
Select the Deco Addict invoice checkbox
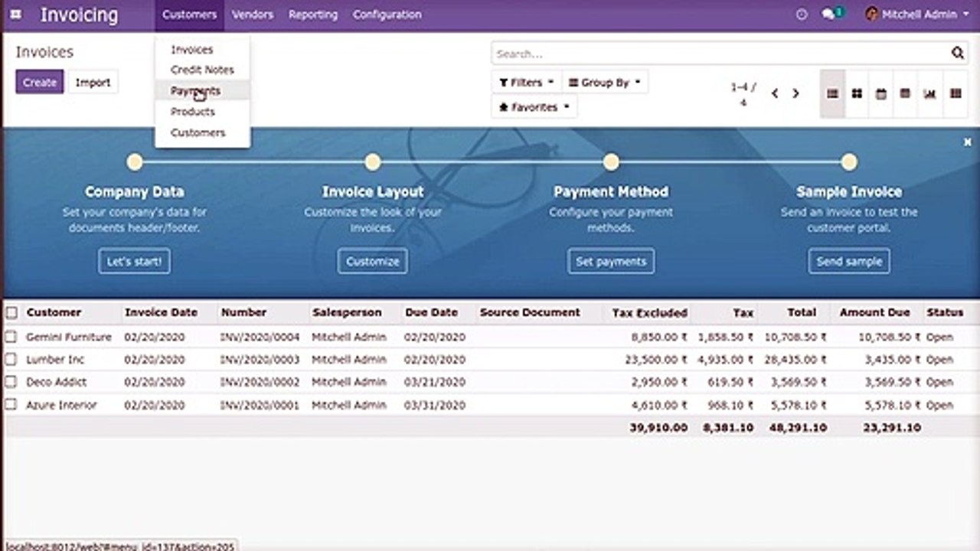point(11,382)
